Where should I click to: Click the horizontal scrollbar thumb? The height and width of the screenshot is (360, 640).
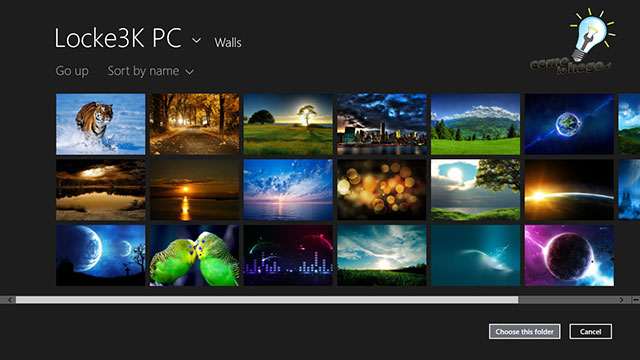(267, 300)
